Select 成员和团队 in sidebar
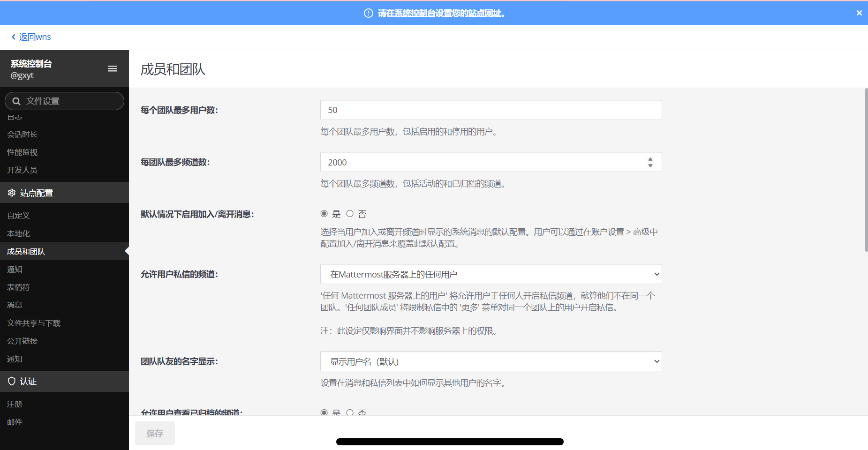Image resolution: width=868 pixels, height=450 pixels. point(64,251)
